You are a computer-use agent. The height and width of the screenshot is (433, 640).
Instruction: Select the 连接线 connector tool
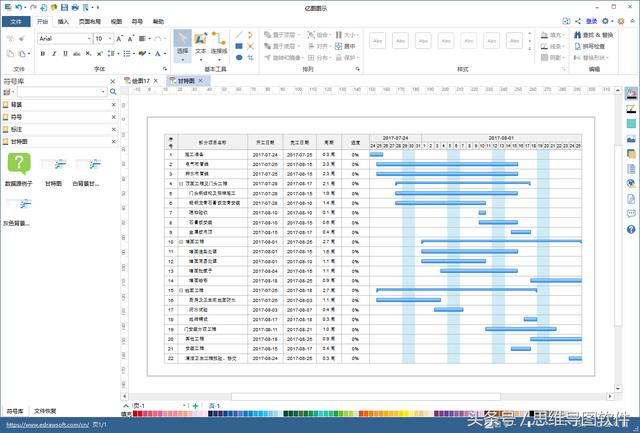[219, 46]
